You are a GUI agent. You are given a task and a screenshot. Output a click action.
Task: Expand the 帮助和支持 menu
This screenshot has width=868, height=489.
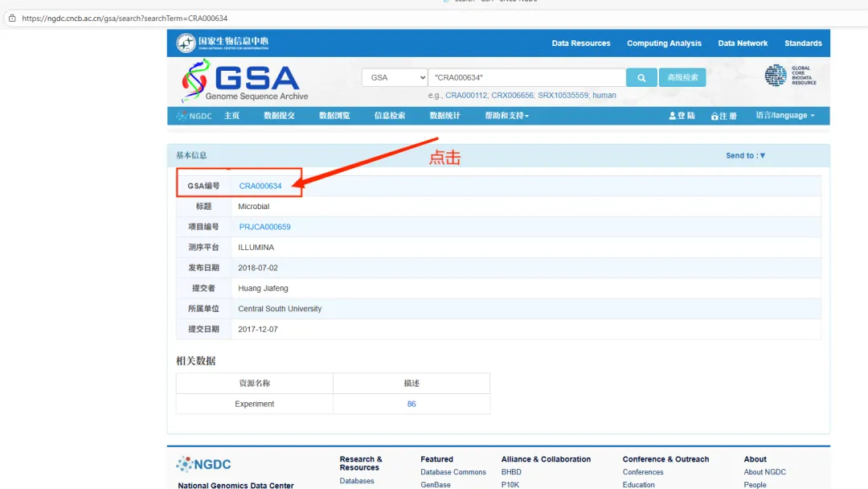click(506, 116)
